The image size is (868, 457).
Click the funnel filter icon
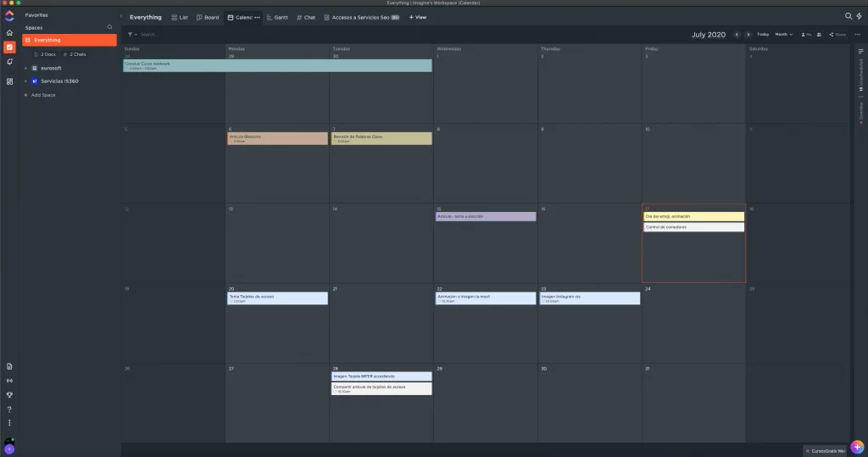131,35
